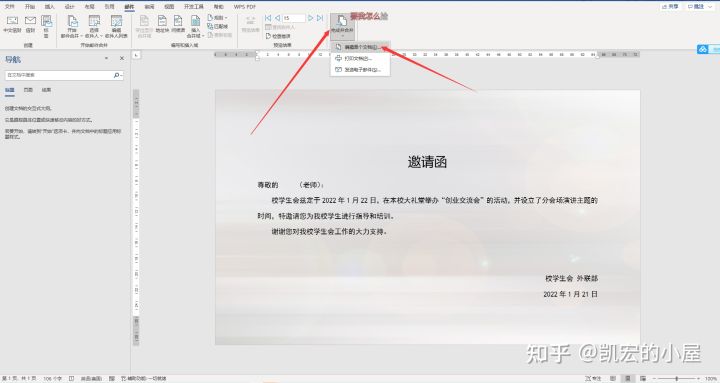
Task: Go to next record arrow
Action: pos(311,18)
